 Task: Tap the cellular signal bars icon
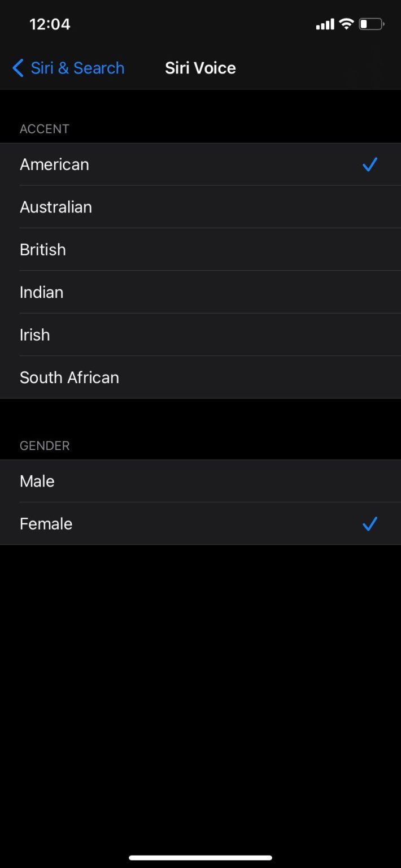click(325, 24)
